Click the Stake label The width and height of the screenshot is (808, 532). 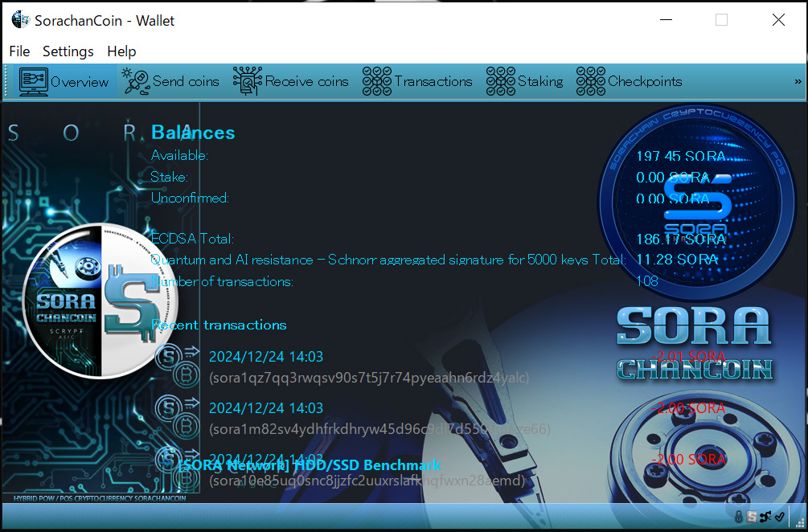169,177
